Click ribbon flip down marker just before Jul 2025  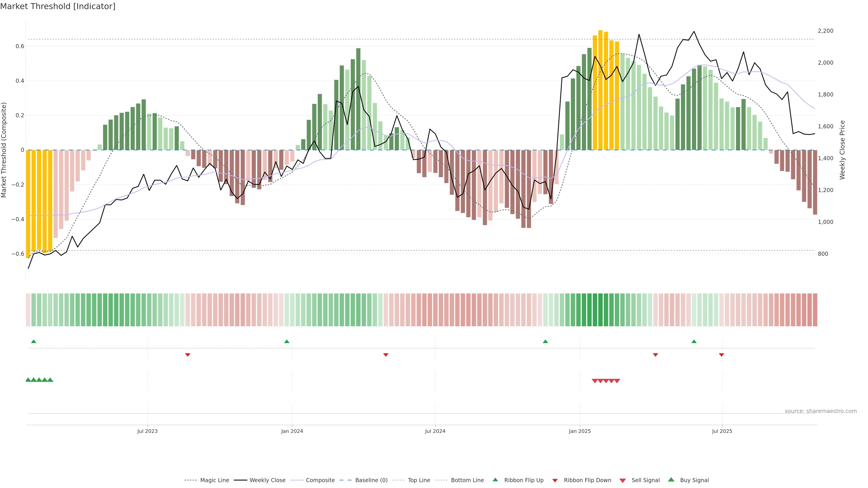point(722,355)
